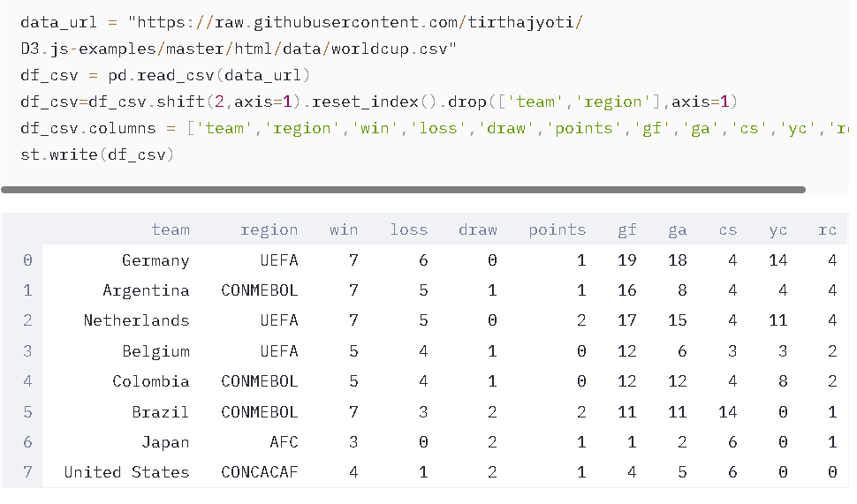Screen dimensions: 857x504
Task: Click the CONCACAF region cell
Action: coord(260,472)
